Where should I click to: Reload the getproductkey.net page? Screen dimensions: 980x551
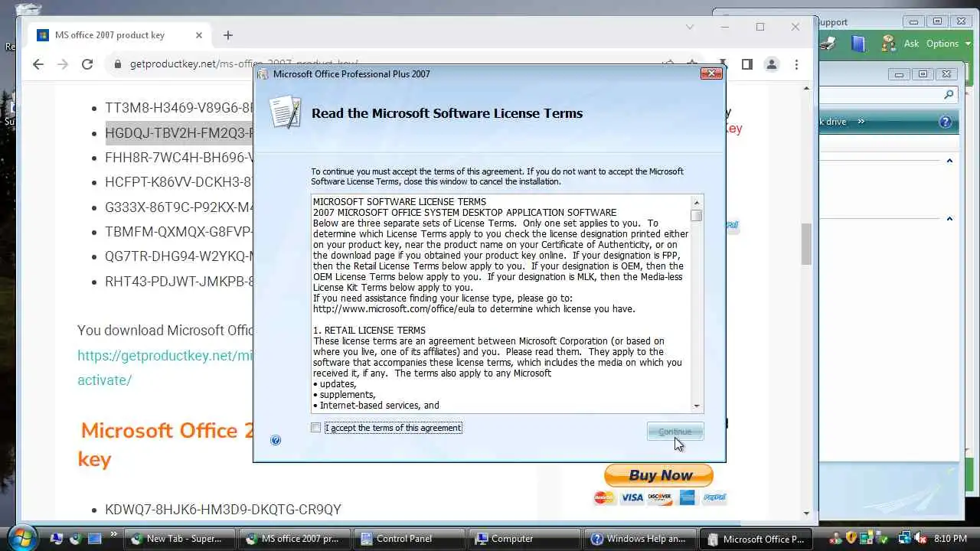pyautogui.click(x=87, y=64)
